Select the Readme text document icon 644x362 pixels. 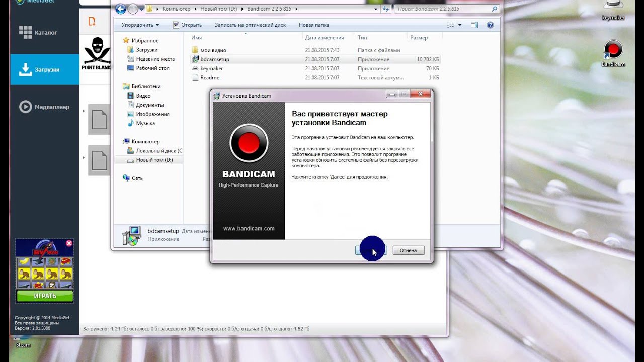(x=195, y=77)
